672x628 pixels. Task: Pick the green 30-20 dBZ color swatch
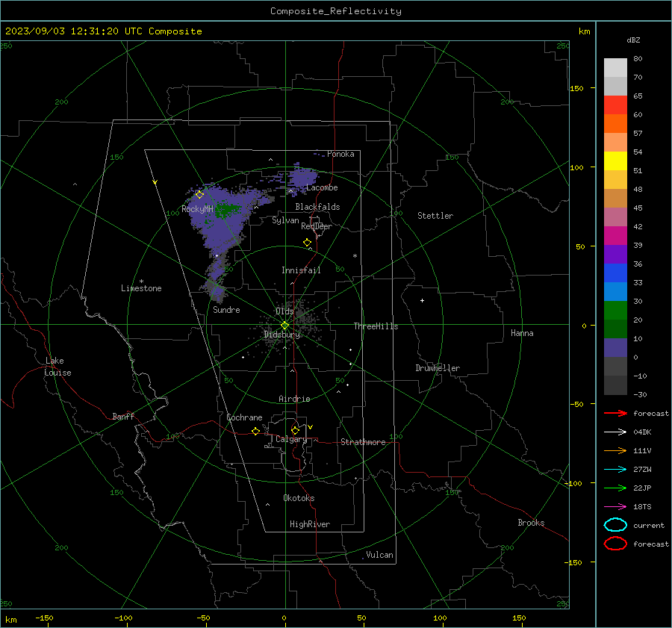615,311
